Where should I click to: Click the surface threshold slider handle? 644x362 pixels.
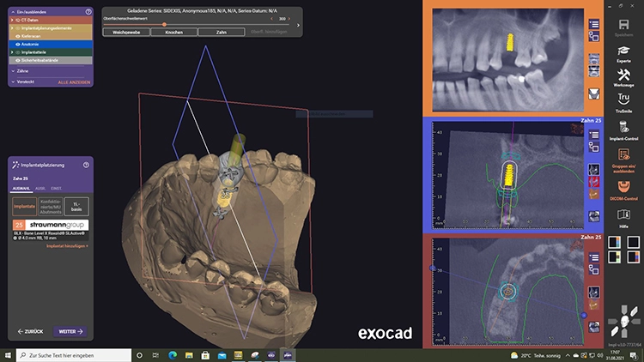[164, 25]
